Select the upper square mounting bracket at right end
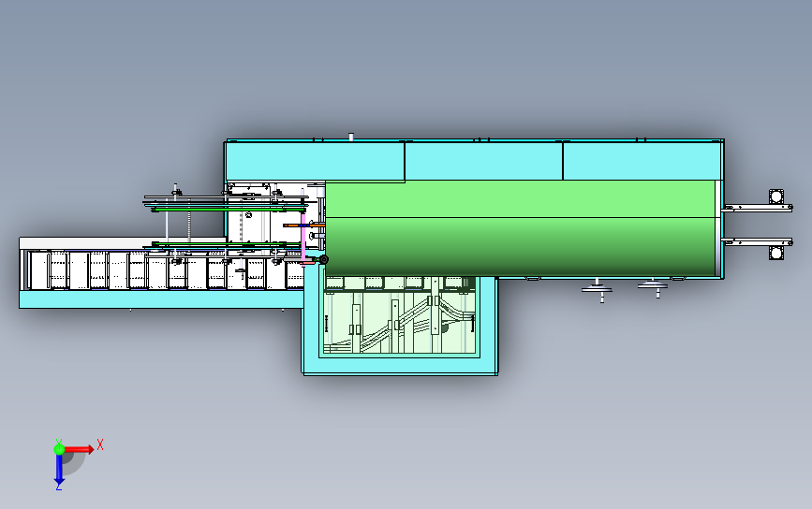Image resolution: width=812 pixels, height=509 pixels. [x=775, y=196]
